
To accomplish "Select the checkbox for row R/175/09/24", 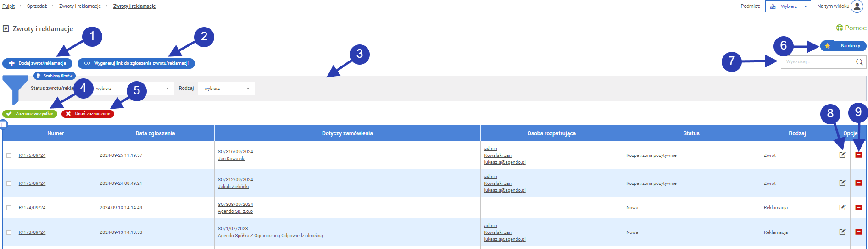I will (9, 183).
